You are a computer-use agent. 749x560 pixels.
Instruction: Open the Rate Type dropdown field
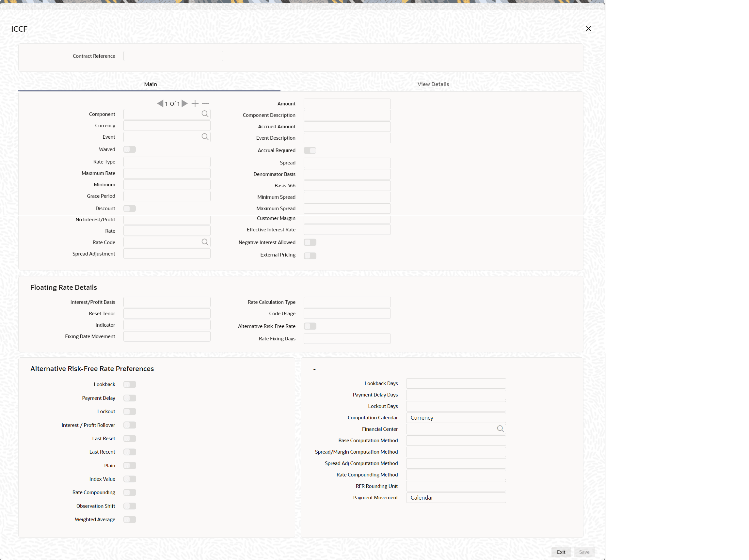pyautogui.click(x=167, y=162)
